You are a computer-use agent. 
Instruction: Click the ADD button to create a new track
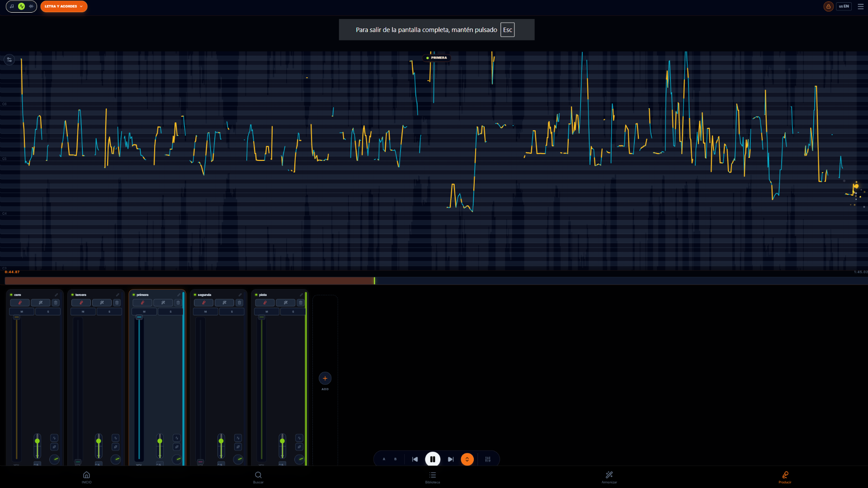325,378
